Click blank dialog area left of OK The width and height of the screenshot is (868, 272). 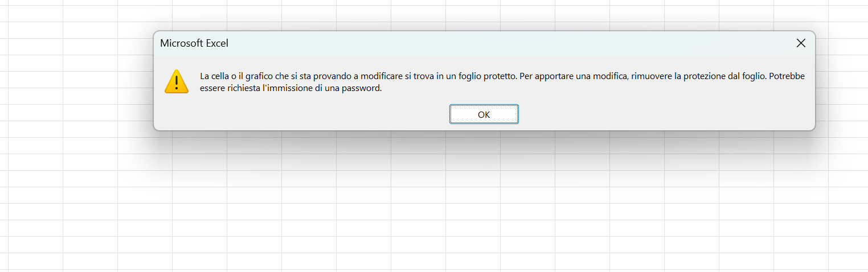pyautogui.click(x=302, y=114)
